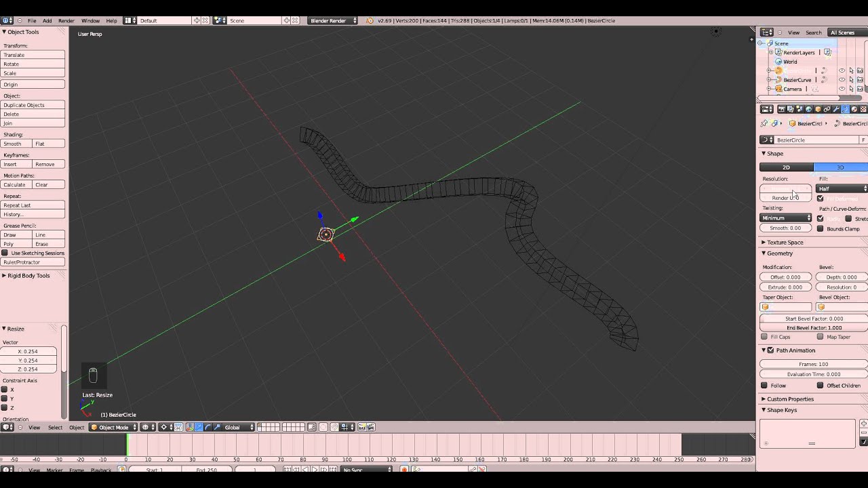Enable the rotate manipulator arc icon
Screen dimensions: 868x488
pyautogui.click(x=208, y=427)
